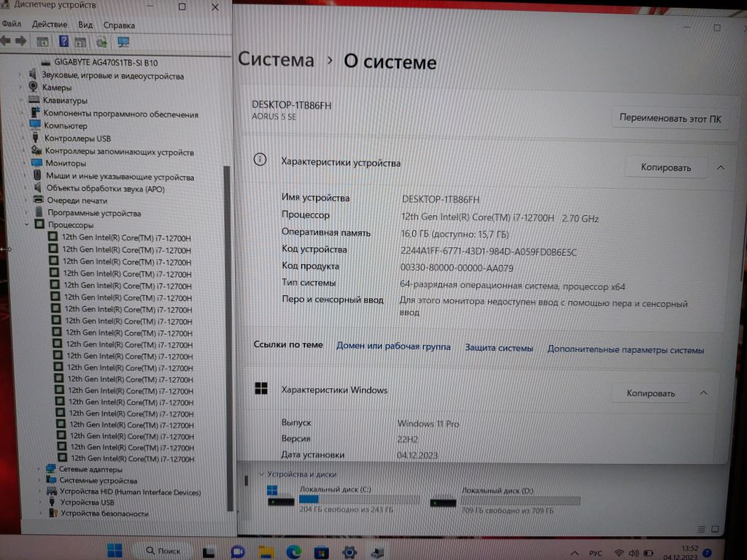Click the Back arrow in Device Manager toolbar

6,42
